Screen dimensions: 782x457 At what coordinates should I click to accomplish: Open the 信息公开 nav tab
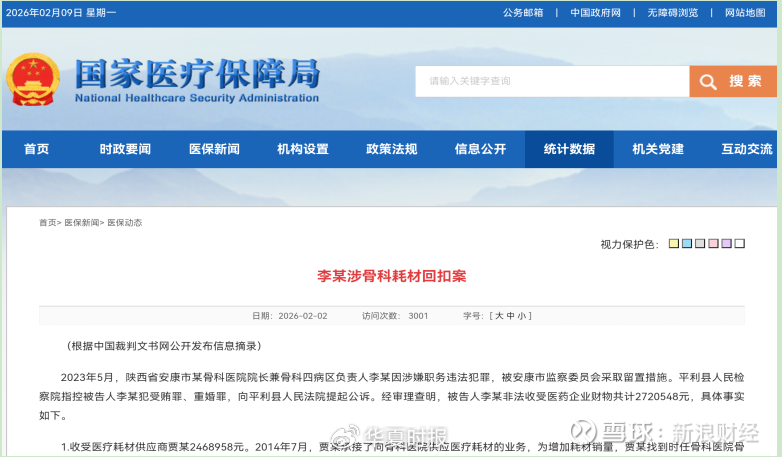pyautogui.click(x=480, y=149)
